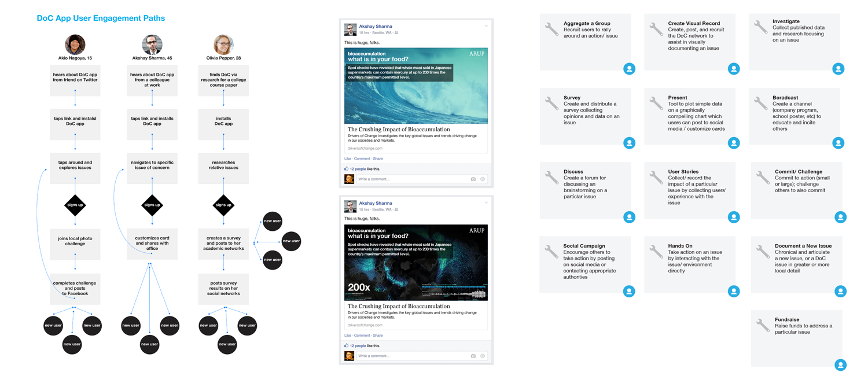
Task: Click the wrench icon in Social Campaign card
Action: 551,251
